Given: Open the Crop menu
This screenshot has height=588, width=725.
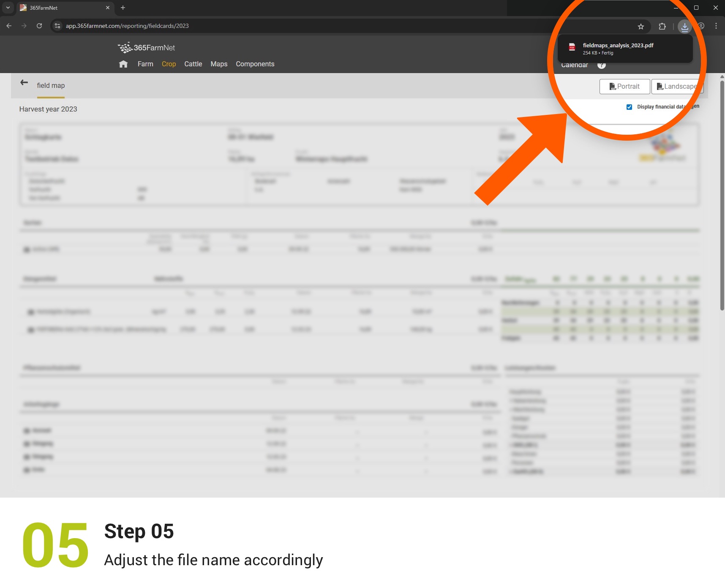Looking at the screenshot, I should [169, 64].
